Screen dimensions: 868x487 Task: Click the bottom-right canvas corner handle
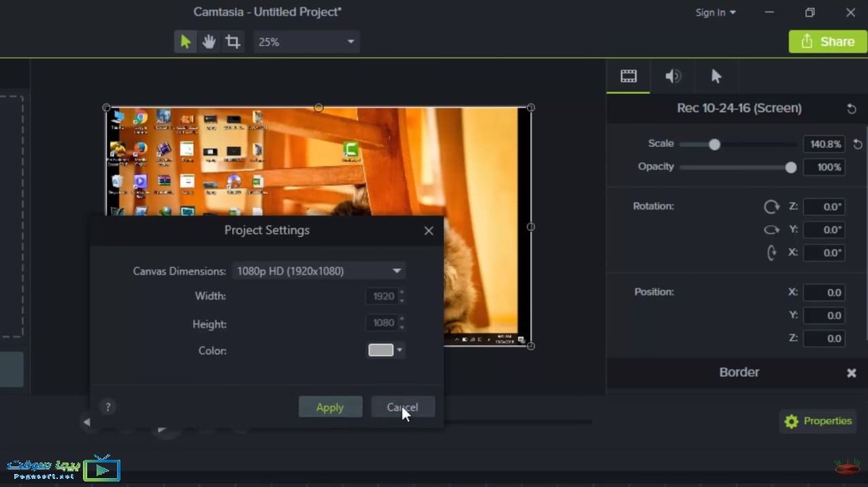point(531,346)
